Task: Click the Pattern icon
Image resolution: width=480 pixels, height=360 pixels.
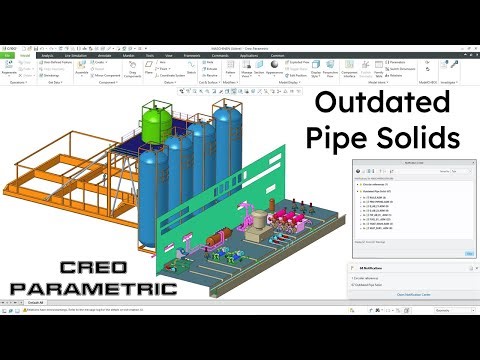Action: (230, 66)
